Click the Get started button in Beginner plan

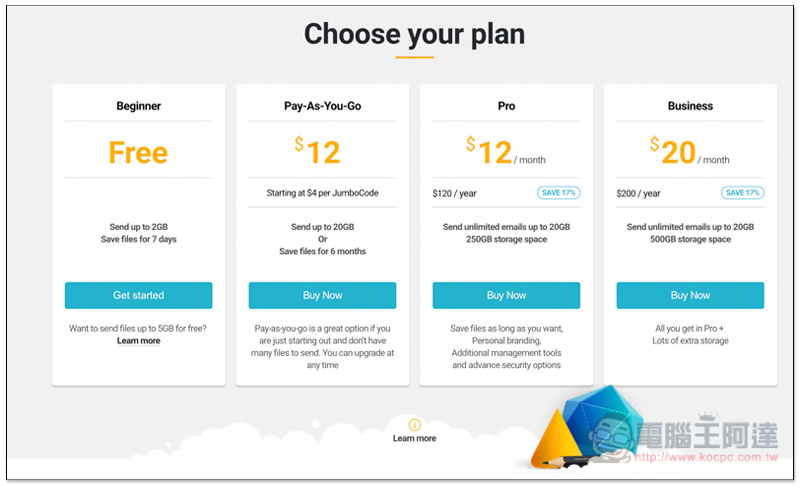point(138,295)
